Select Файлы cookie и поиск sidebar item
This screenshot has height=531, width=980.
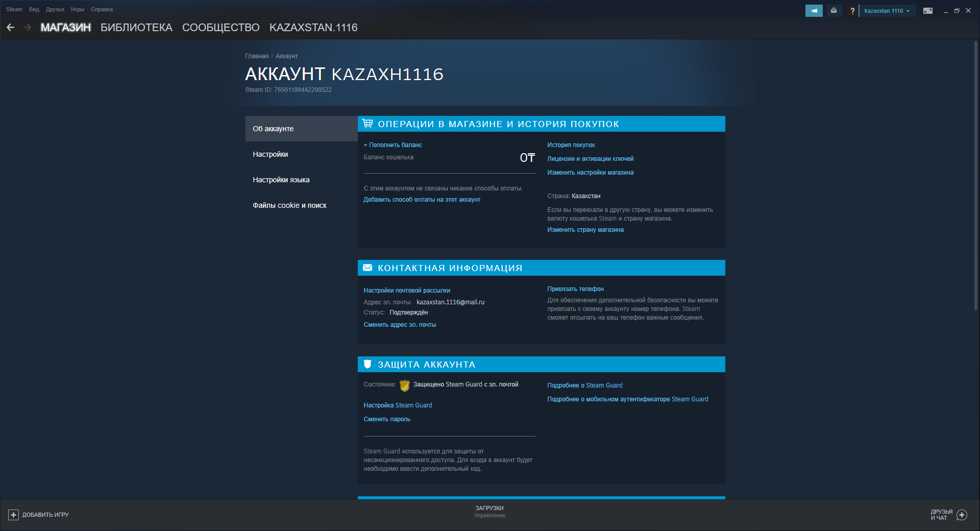point(289,205)
